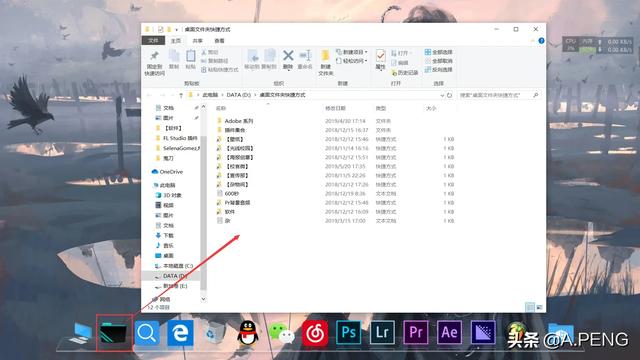Switch to details view toggle in status bar
Screen dimensions: 640x360
click(530, 307)
